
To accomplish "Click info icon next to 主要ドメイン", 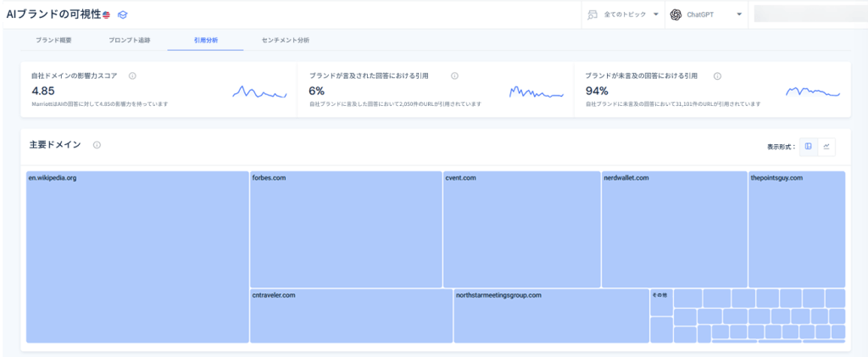I will (97, 145).
